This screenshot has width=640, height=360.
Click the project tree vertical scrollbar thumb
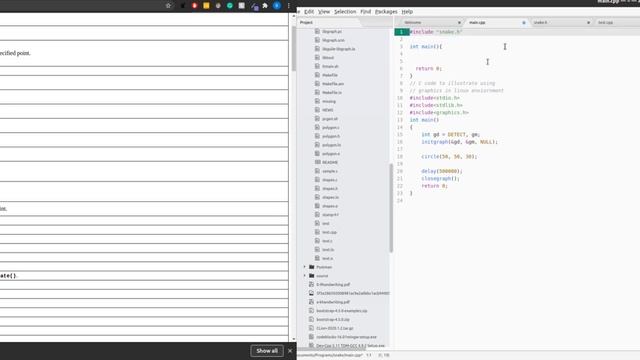[x=391, y=207]
